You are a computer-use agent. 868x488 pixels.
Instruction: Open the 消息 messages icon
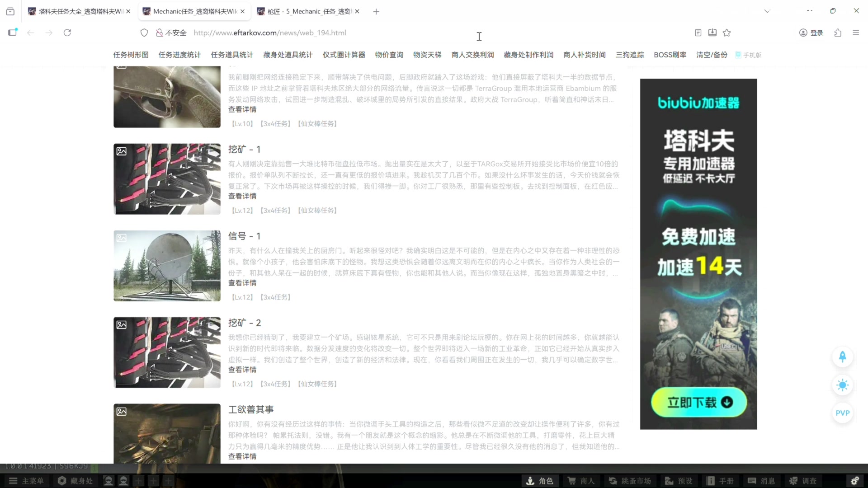point(761,481)
